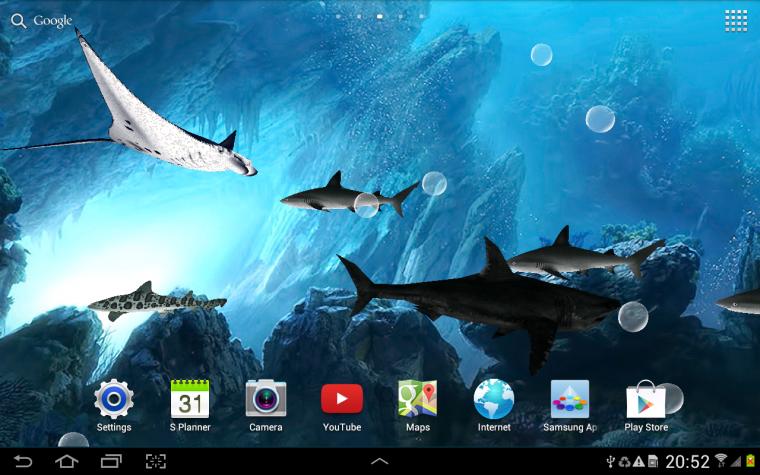Tap the battery status icon
The height and width of the screenshot is (475, 760).
pyautogui.click(x=750, y=461)
